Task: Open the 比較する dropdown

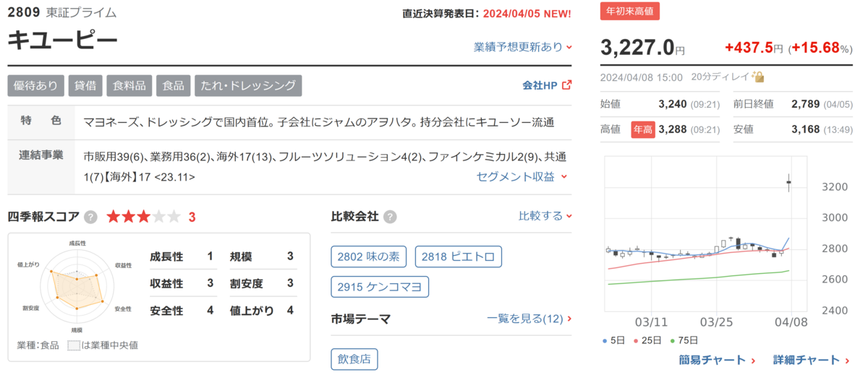Action: click(545, 216)
